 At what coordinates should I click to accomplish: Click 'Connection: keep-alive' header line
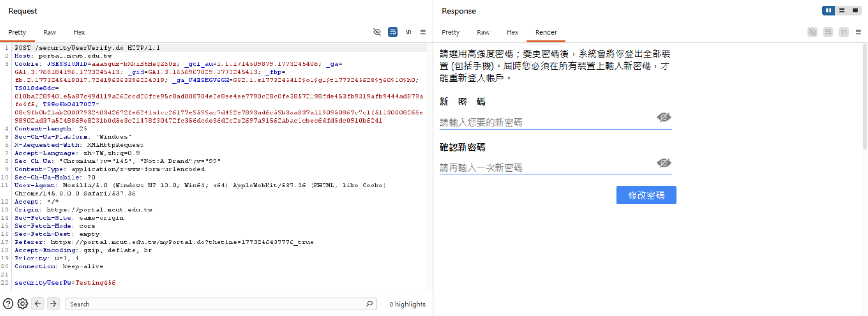[x=59, y=266]
